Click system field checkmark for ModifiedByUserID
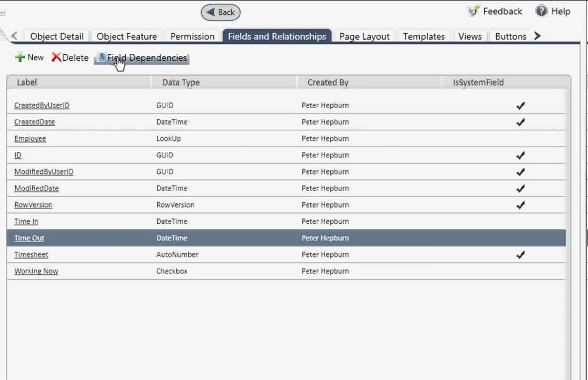 pos(520,172)
